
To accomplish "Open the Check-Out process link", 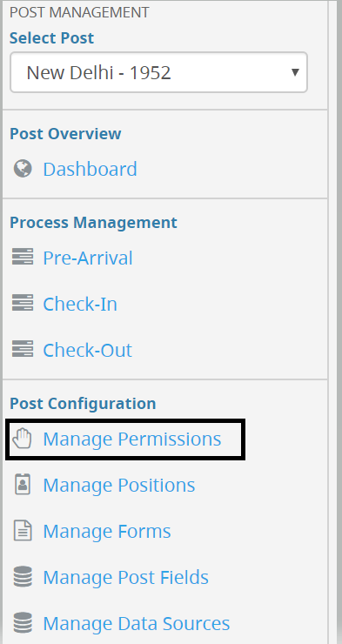I will tap(87, 350).
